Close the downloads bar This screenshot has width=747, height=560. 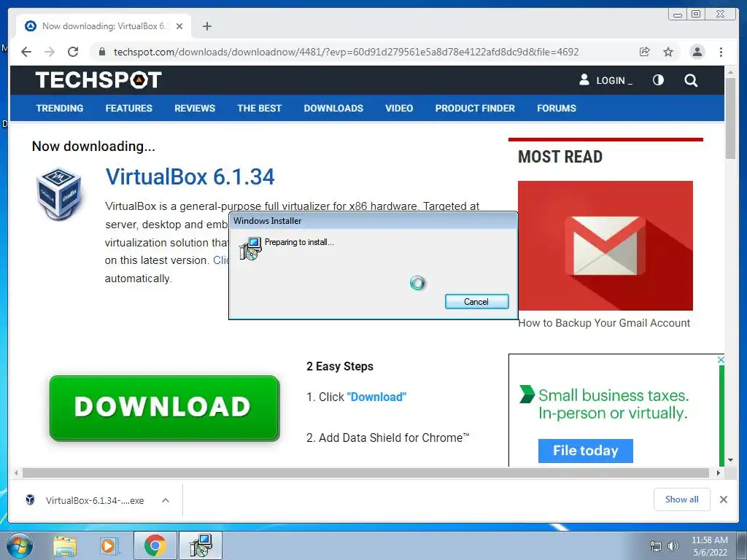724,499
